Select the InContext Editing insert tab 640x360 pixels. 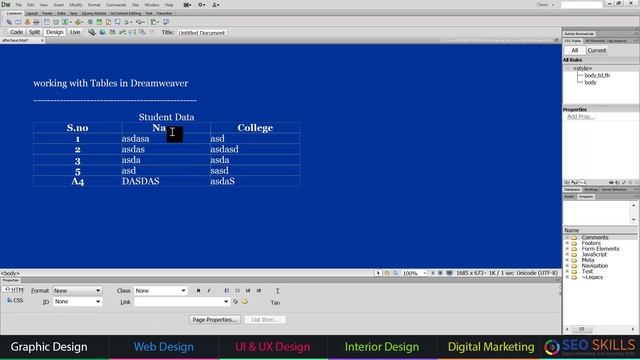click(126, 13)
